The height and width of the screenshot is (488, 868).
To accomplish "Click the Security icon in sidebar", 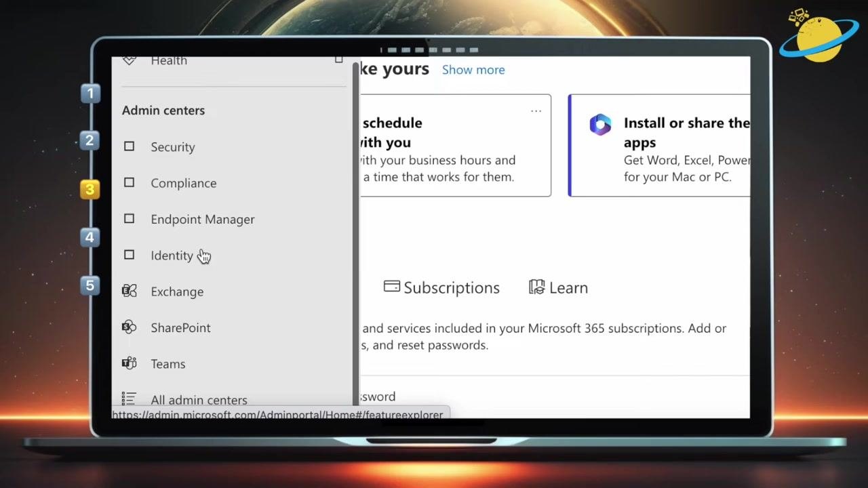I will [129, 146].
